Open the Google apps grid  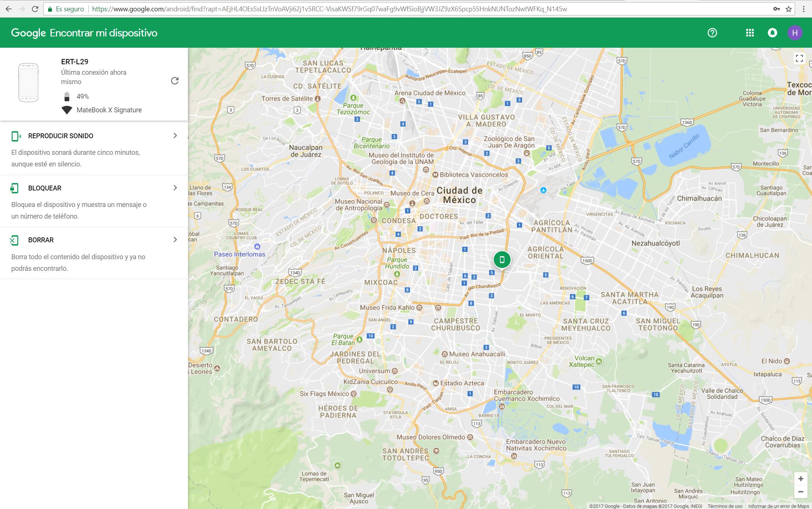750,33
